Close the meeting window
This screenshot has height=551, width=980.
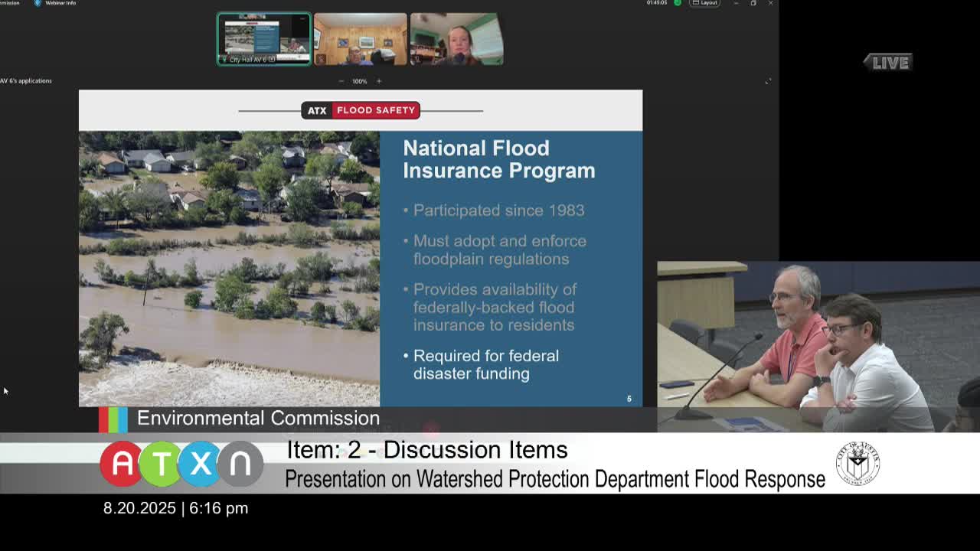pyautogui.click(x=770, y=3)
